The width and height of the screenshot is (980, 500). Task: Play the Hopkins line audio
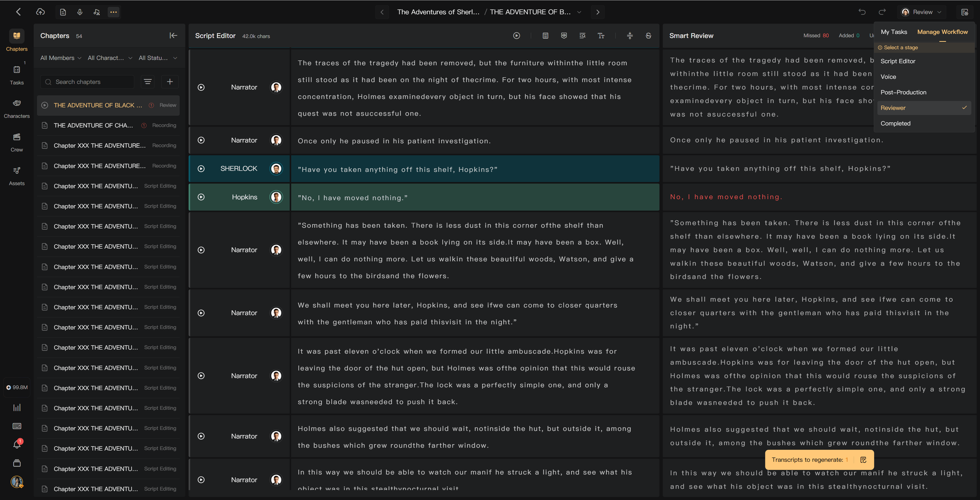point(201,197)
